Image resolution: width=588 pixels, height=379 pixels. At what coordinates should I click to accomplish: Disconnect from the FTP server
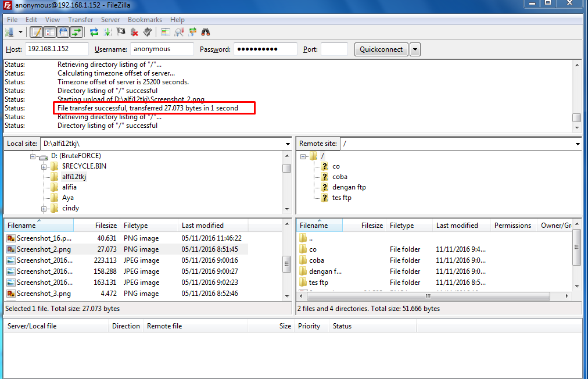pos(135,31)
